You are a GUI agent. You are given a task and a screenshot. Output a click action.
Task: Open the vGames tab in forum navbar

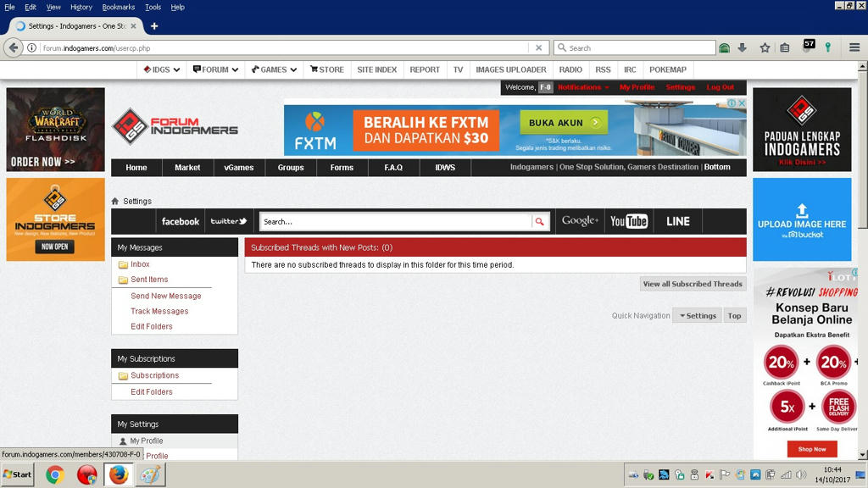click(x=239, y=168)
